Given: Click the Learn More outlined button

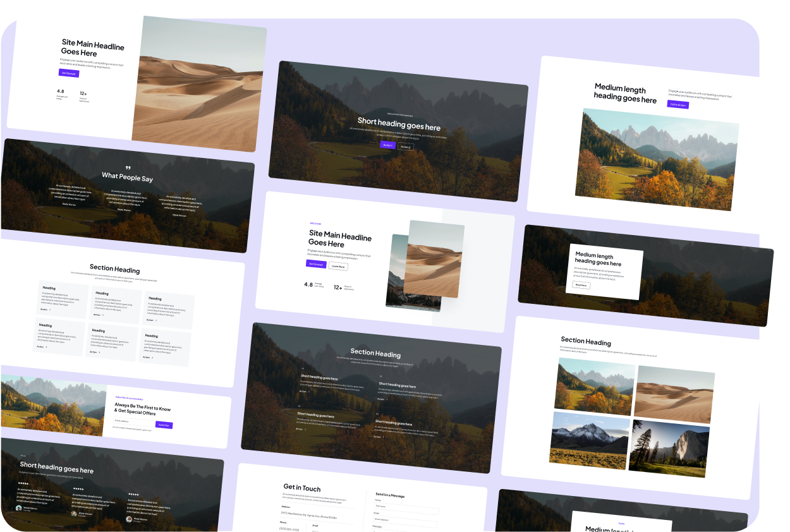Looking at the screenshot, I should 338,267.
